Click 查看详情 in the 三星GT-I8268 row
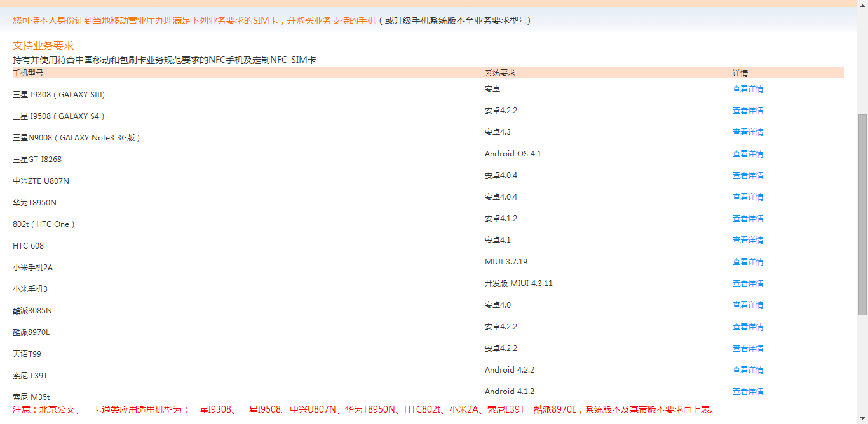 pyautogui.click(x=748, y=154)
